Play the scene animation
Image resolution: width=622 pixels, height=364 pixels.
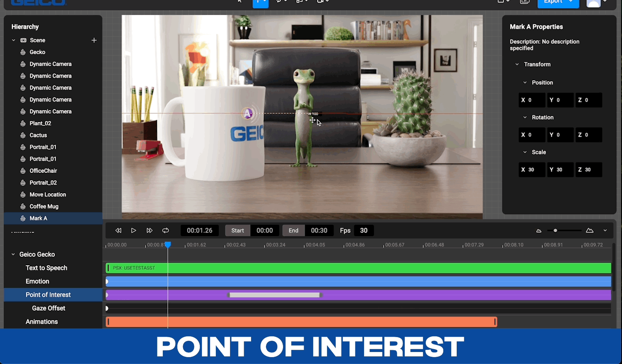point(134,231)
